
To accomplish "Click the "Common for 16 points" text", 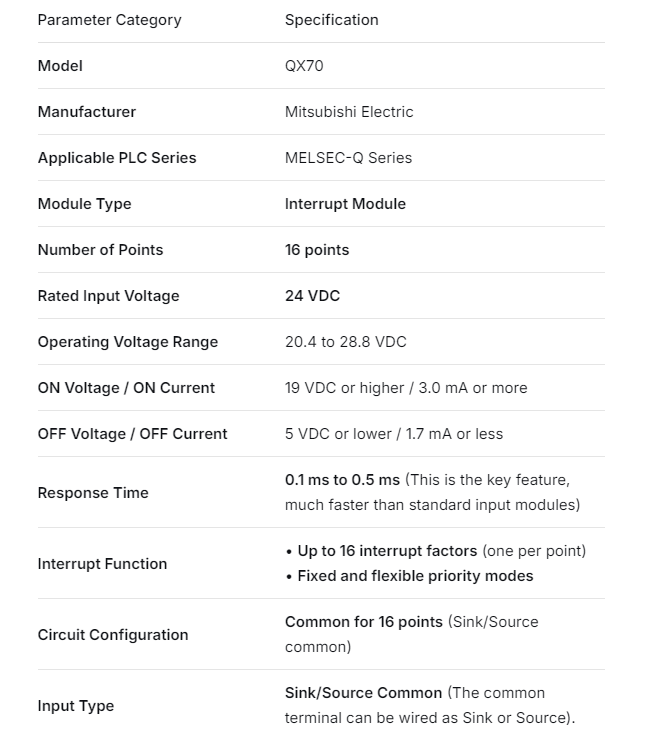I will [363, 622].
